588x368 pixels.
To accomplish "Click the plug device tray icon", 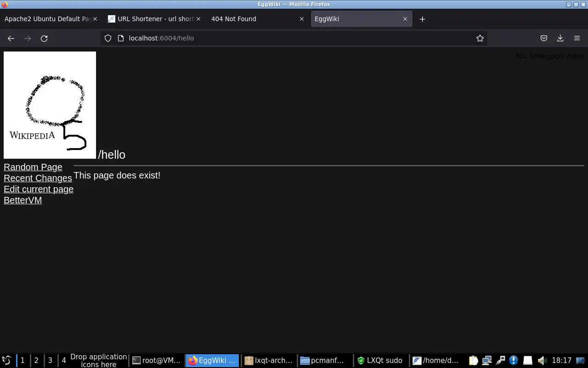I will pos(501,360).
